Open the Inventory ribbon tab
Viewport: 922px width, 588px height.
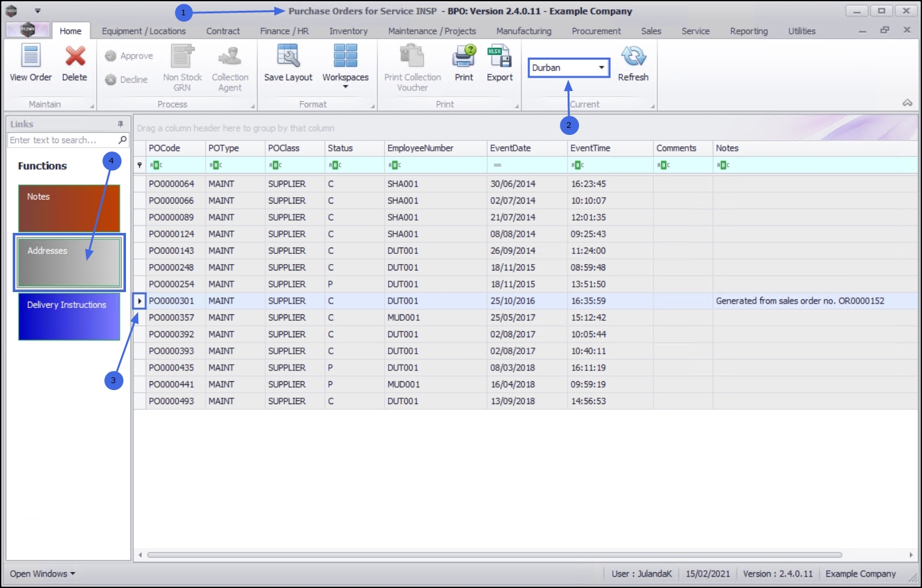(x=348, y=31)
